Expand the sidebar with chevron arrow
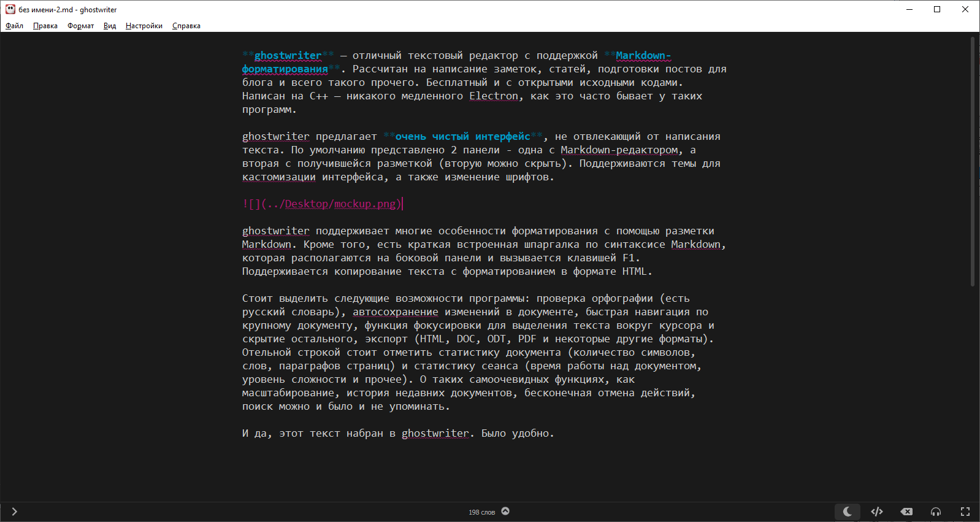980x522 pixels. click(x=14, y=512)
